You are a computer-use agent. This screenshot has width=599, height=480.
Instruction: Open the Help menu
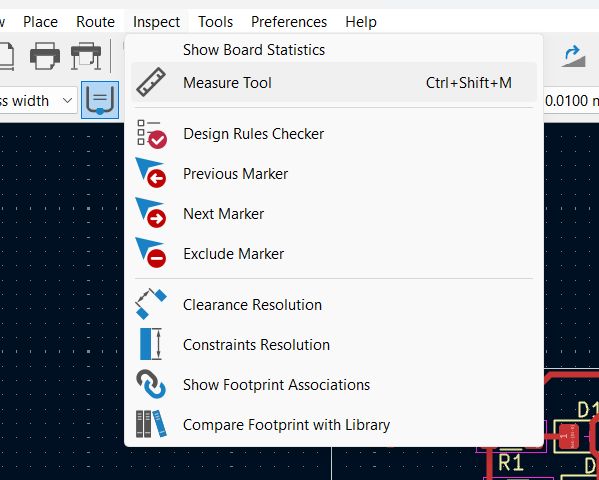(x=361, y=22)
